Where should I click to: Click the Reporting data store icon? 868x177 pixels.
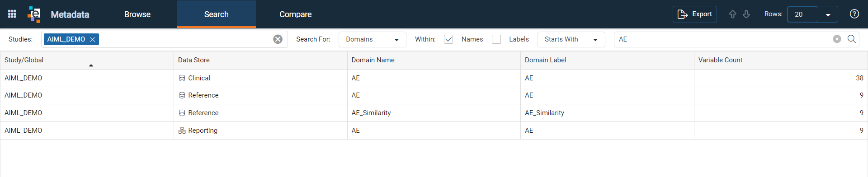point(182,130)
